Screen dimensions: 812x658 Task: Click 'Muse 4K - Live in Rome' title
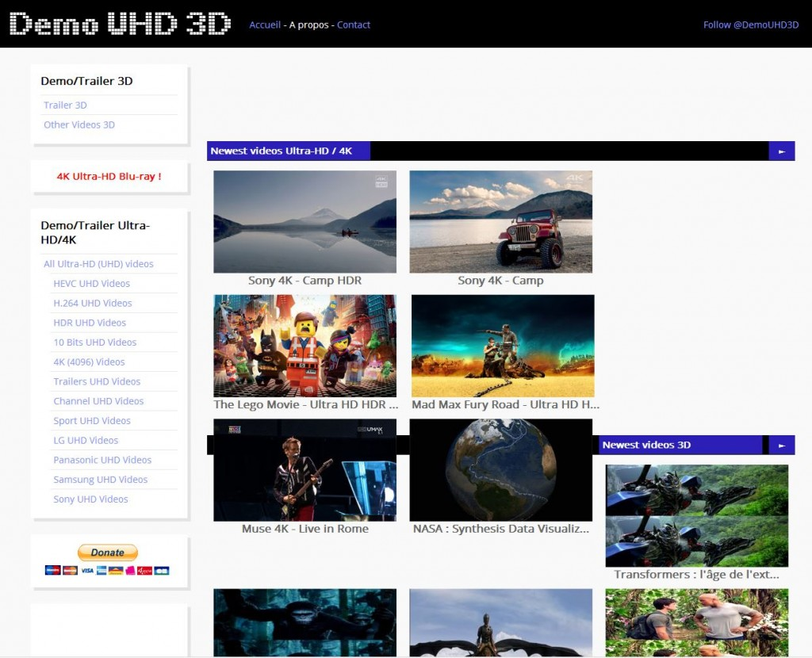click(x=305, y=529)
